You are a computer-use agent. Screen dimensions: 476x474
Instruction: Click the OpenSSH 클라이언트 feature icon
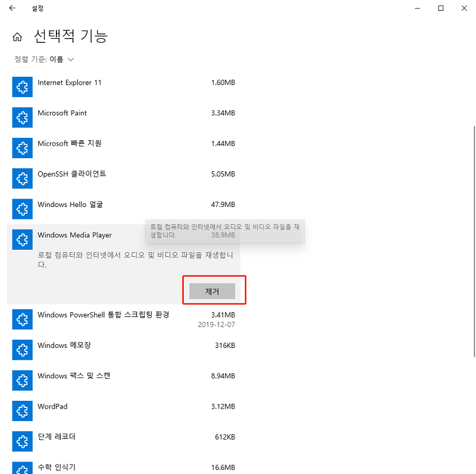[x=23, y=178]
